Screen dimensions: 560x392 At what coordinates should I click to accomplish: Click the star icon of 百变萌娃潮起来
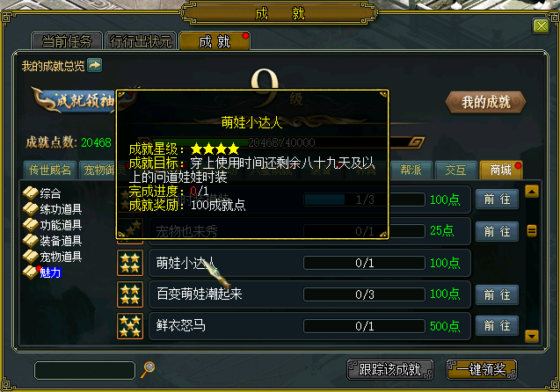point(130,294)
